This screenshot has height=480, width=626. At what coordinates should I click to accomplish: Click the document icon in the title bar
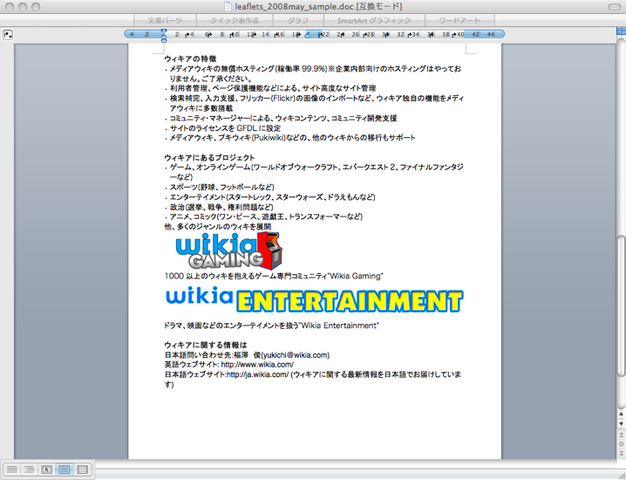coord(228,6)
